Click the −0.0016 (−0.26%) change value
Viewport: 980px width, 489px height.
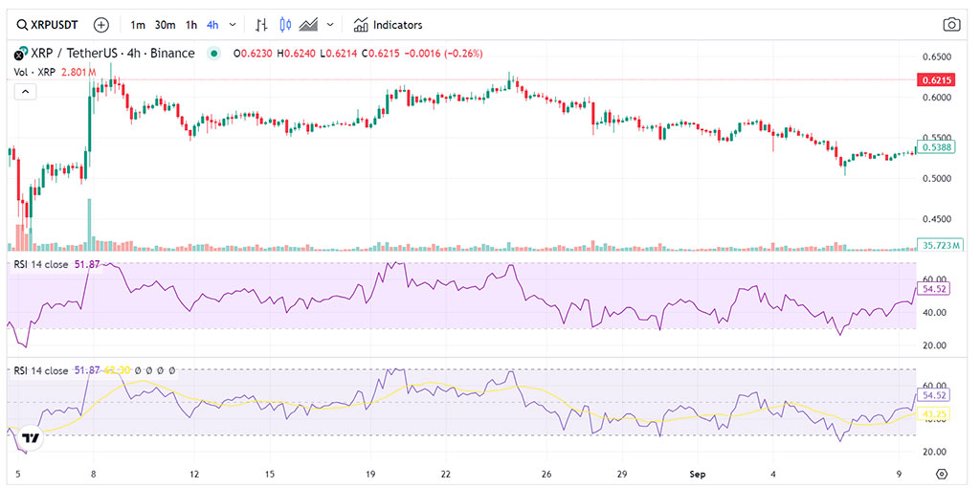coord(444,54)
